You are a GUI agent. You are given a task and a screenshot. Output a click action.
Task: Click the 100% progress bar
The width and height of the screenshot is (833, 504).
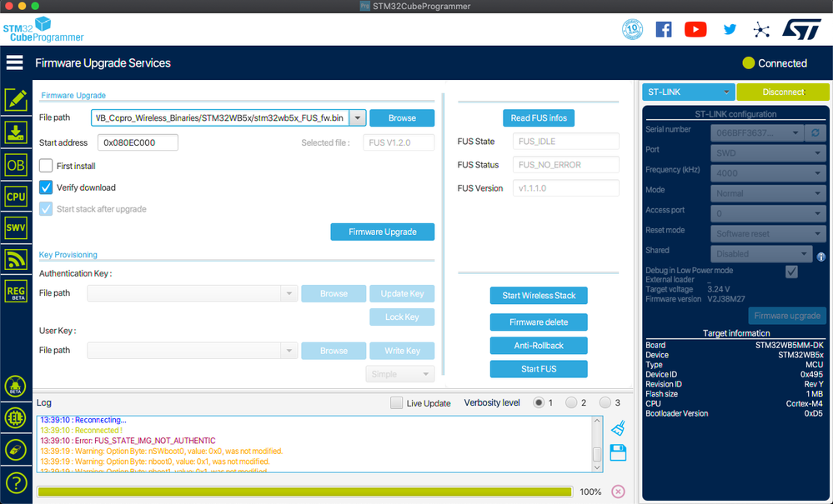pos(305,492)
